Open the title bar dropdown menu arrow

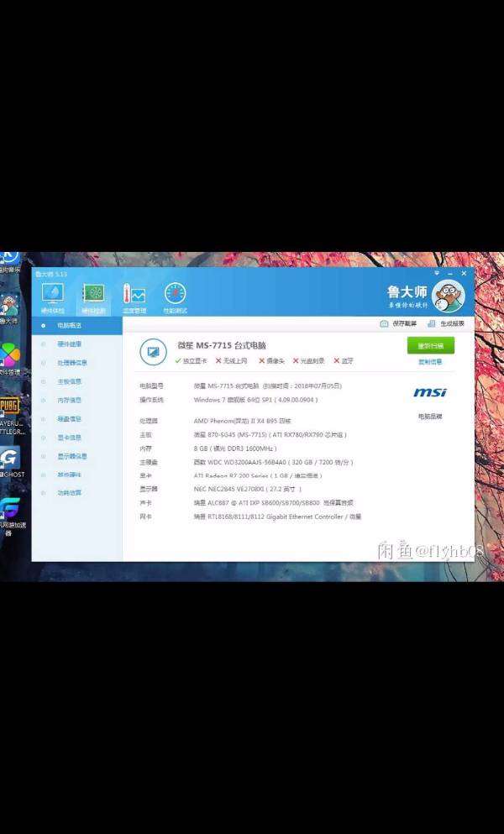437,274
